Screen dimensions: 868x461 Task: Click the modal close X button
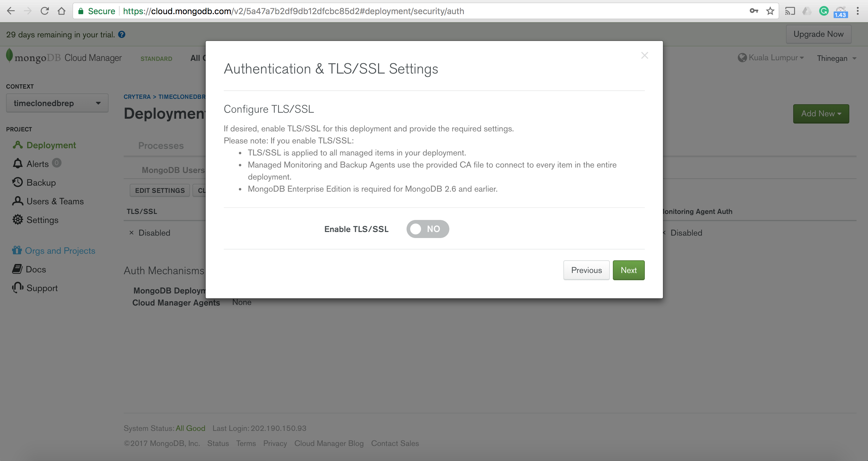pyautogui.click(x=645, y=56)
